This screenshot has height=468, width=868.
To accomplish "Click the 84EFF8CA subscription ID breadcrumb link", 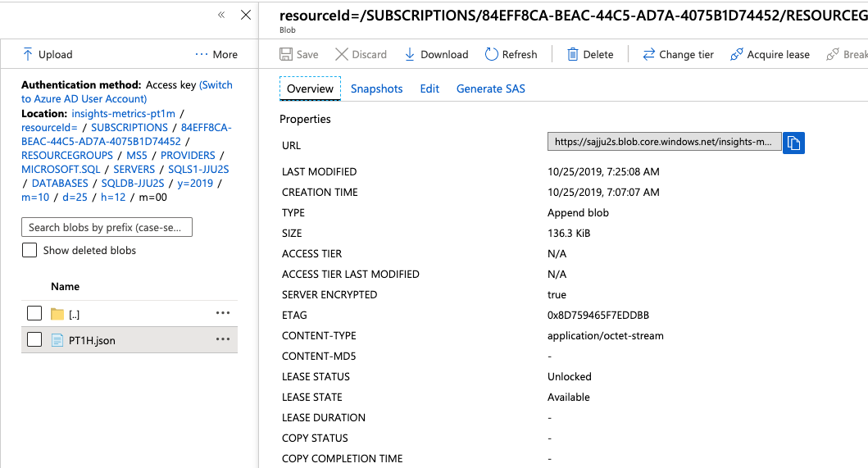I will [126, 134].
